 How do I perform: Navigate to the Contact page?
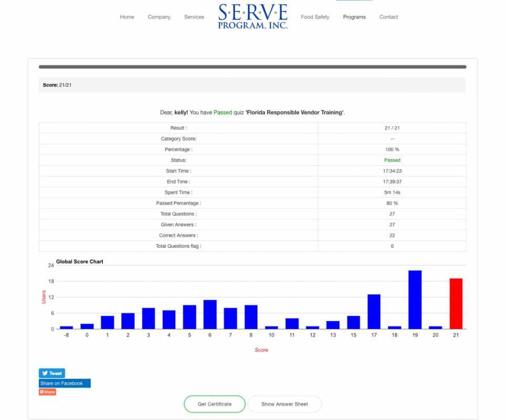(388, 17)
